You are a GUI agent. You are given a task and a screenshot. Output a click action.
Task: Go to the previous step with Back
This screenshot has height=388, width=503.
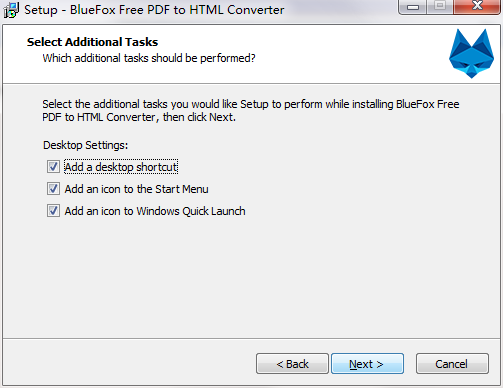[292, 364]
